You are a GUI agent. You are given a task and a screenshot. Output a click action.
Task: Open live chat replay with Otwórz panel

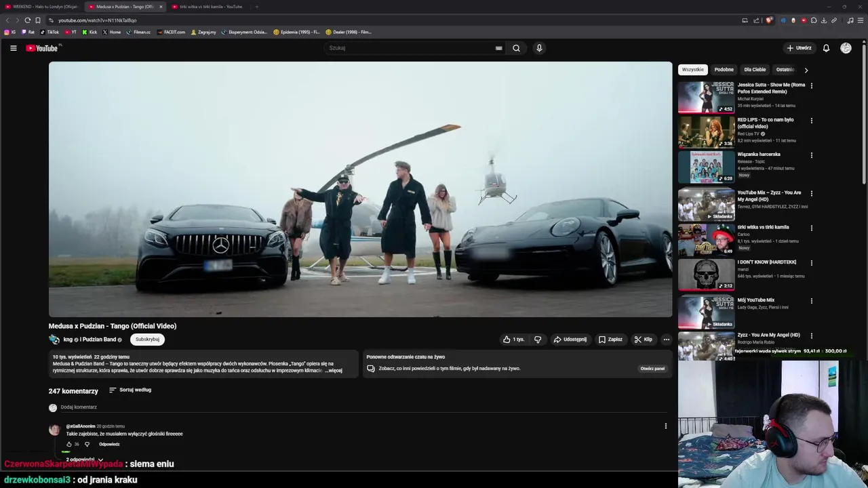(652, 369)
